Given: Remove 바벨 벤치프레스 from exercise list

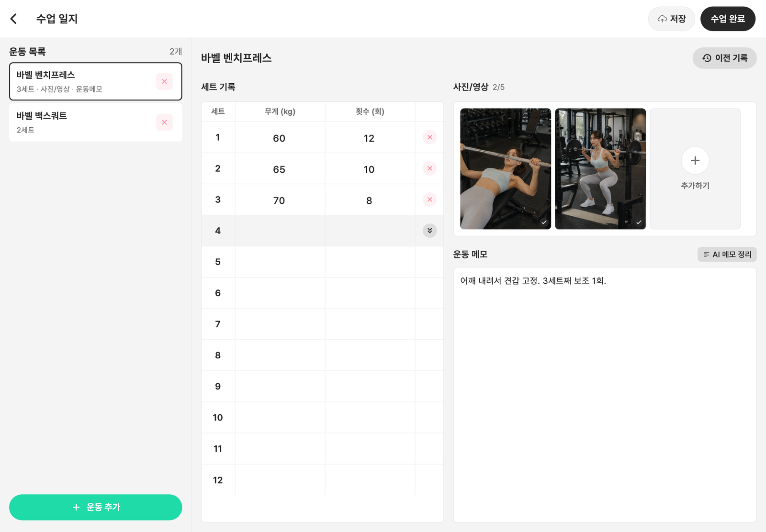Looking at the screenshot, I should point(164,81).
